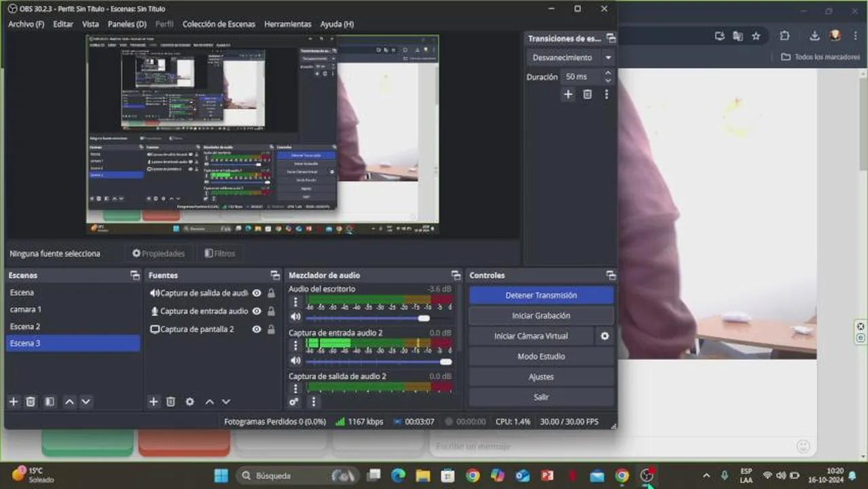Hide Captura de pantalla 2 source
The height and width of the screenshot is (489, 868).
coord(257,329)
